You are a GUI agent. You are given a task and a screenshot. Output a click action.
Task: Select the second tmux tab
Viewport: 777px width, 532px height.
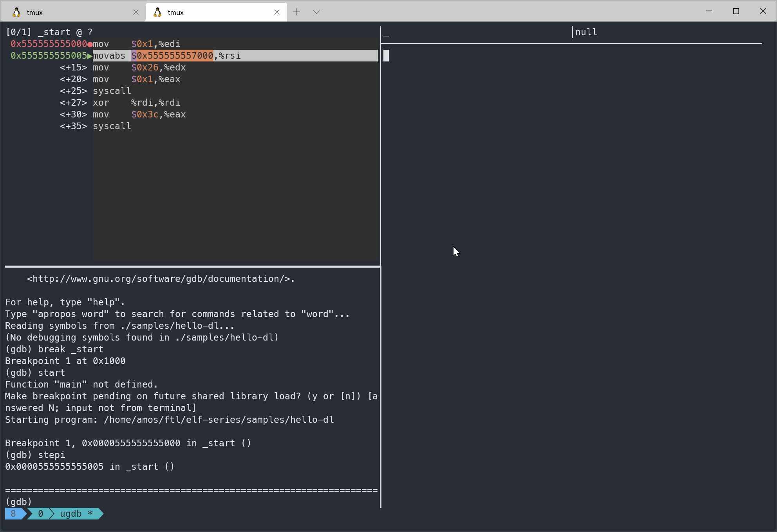click(211, 12)
